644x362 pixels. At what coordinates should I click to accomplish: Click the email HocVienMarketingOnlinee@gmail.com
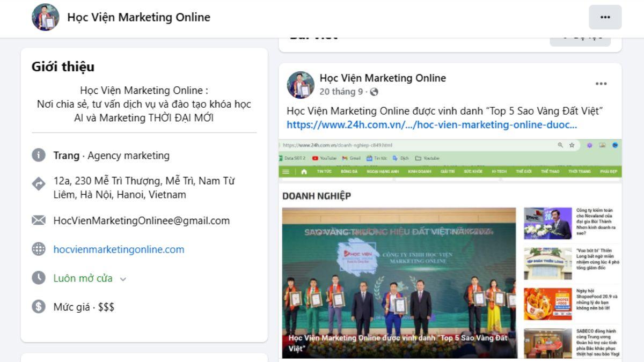141,220
